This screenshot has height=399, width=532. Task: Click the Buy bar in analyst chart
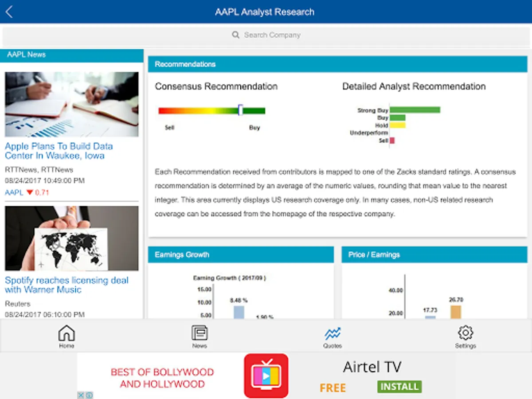tap(398, 117)
